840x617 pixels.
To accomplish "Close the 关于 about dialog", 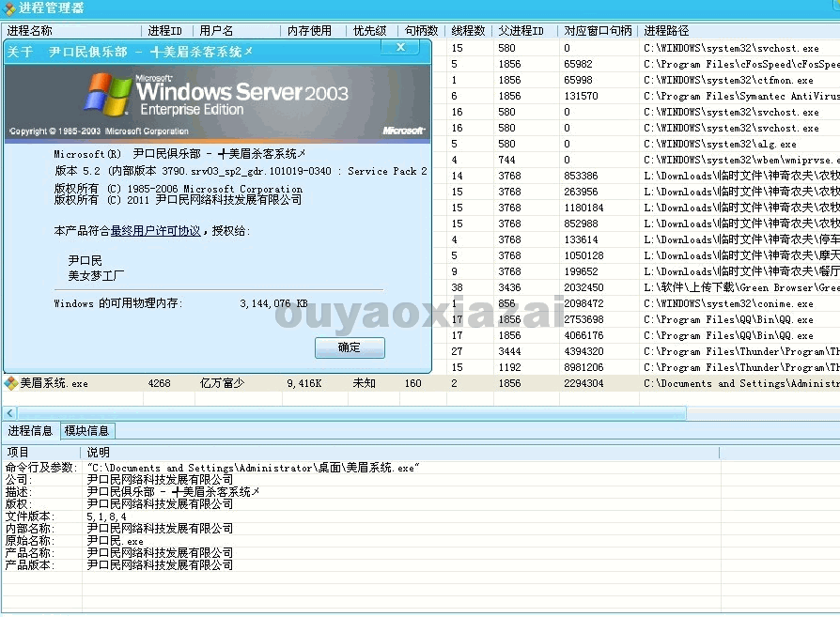I will click(x=400, y=47).
